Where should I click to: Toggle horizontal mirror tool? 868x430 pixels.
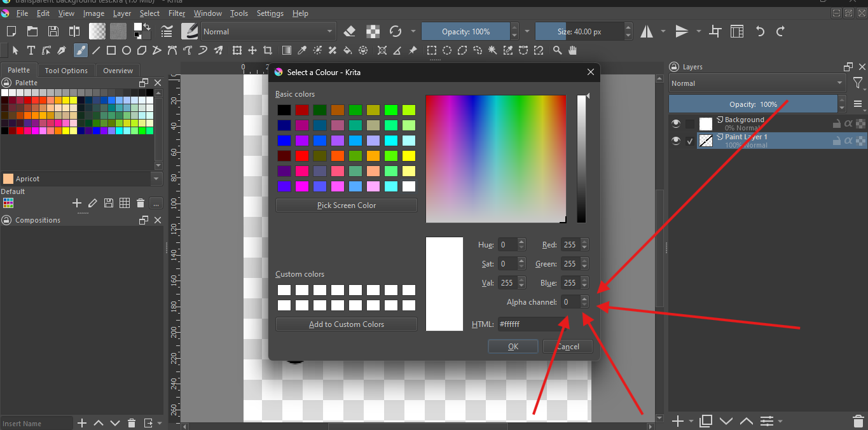pos(647,31)
